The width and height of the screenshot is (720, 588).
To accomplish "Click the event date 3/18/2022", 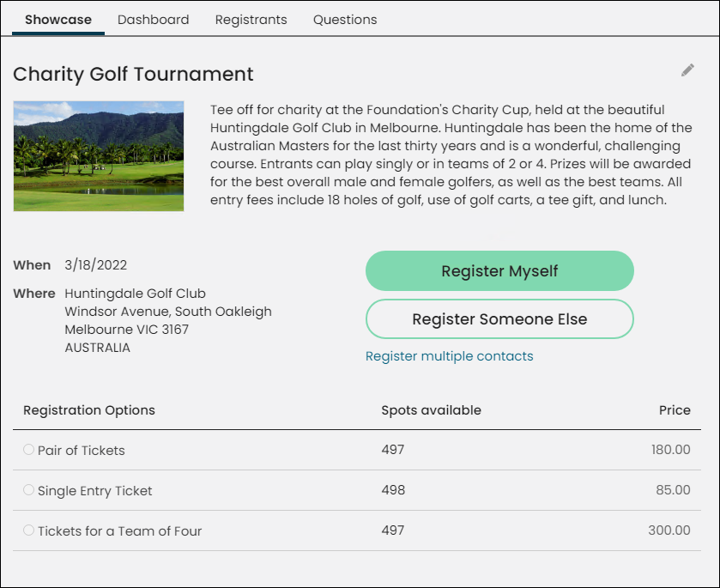I will click(95, 265).
